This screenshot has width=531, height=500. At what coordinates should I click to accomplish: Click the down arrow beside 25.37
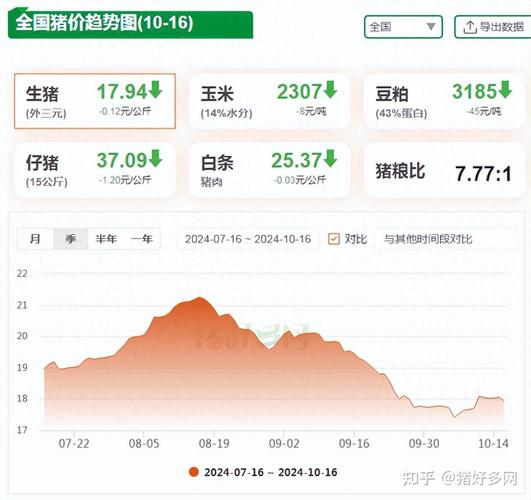[x=330, y=158]
